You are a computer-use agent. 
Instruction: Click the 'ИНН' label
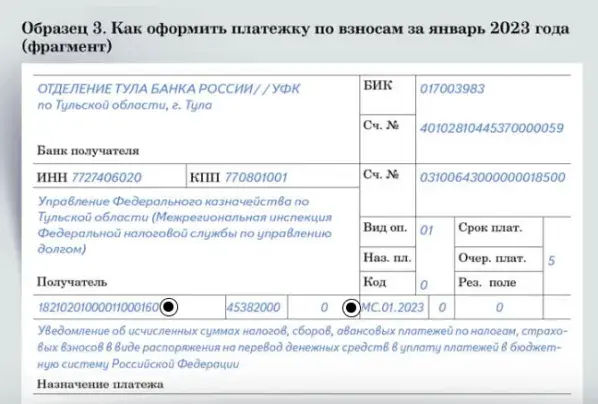[52, 177]
